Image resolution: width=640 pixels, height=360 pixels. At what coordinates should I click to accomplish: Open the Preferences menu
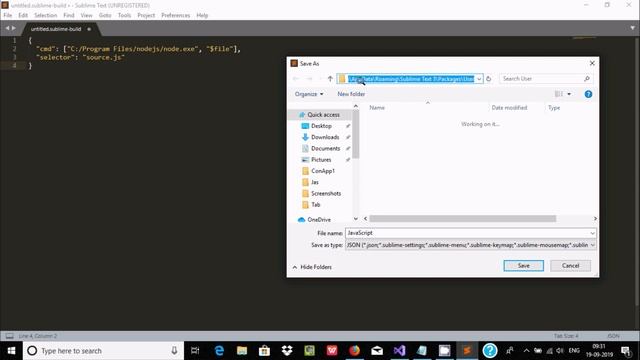[176, 15]
